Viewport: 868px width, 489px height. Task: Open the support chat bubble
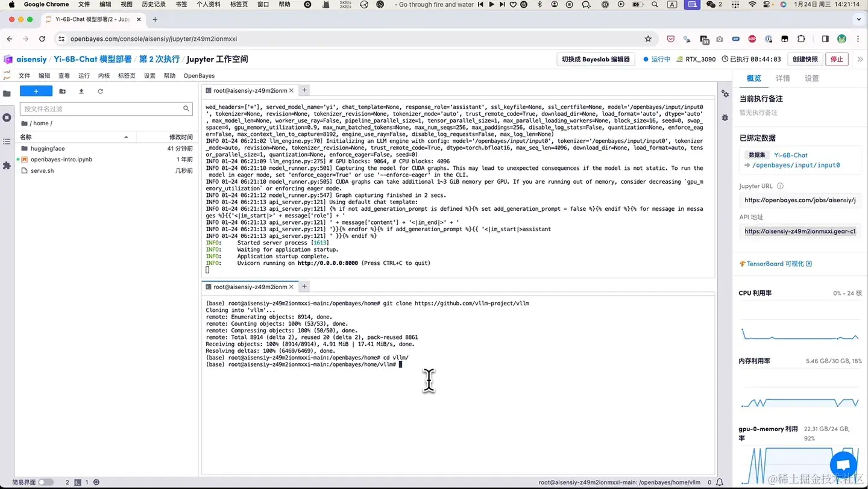[844, 464]
